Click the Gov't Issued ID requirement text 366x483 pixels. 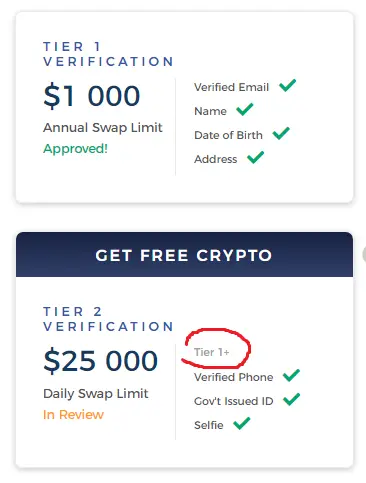pos(234,401)
